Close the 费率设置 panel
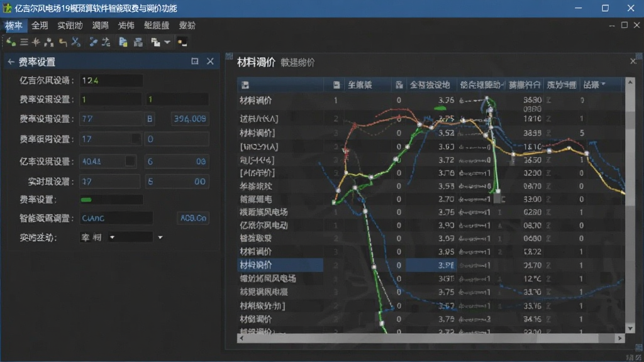 (210, 61)
